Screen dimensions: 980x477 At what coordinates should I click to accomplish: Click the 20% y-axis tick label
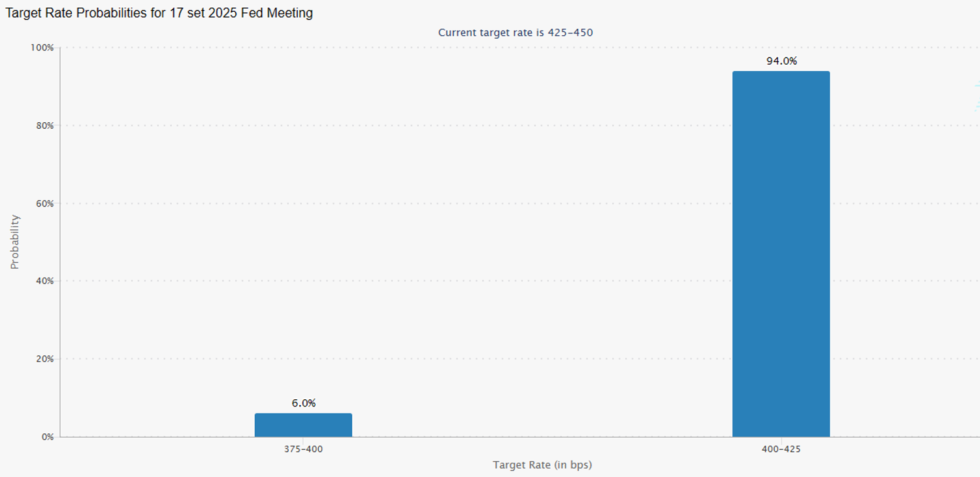(44, 359)
